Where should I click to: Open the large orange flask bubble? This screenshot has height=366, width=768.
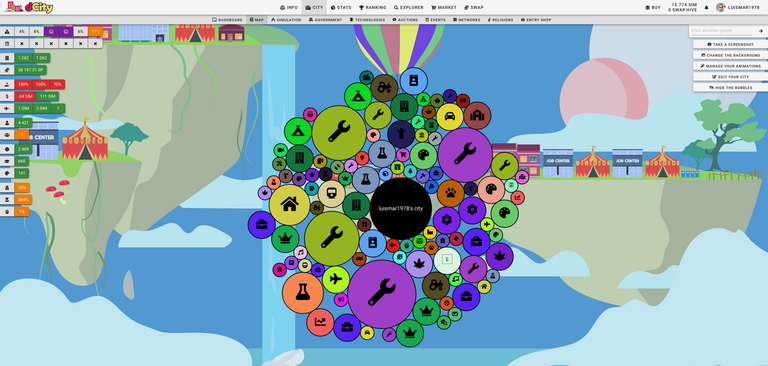(x=303, y=293)
